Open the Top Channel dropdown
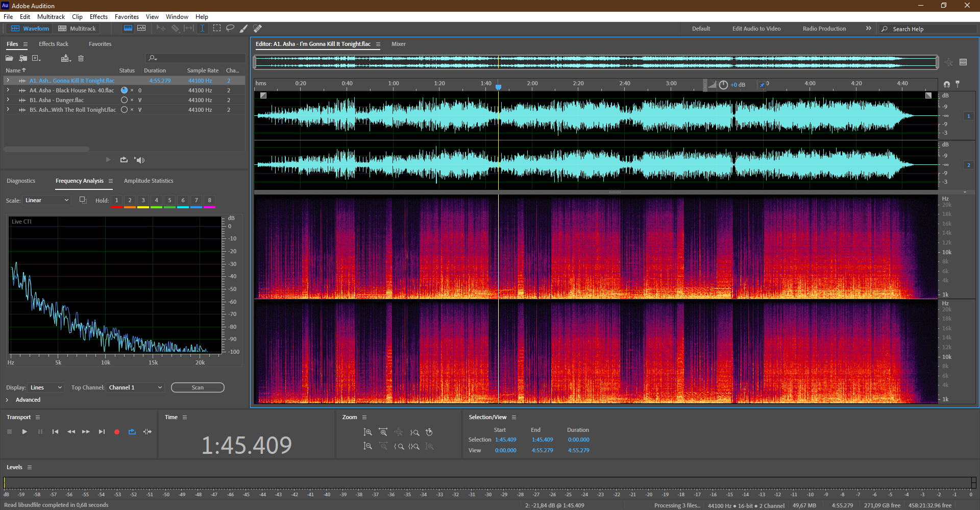 (135, 387)
